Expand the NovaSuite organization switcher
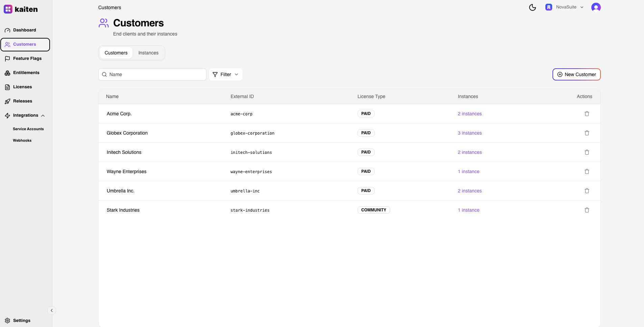644x327 pixels. [565, 7]
